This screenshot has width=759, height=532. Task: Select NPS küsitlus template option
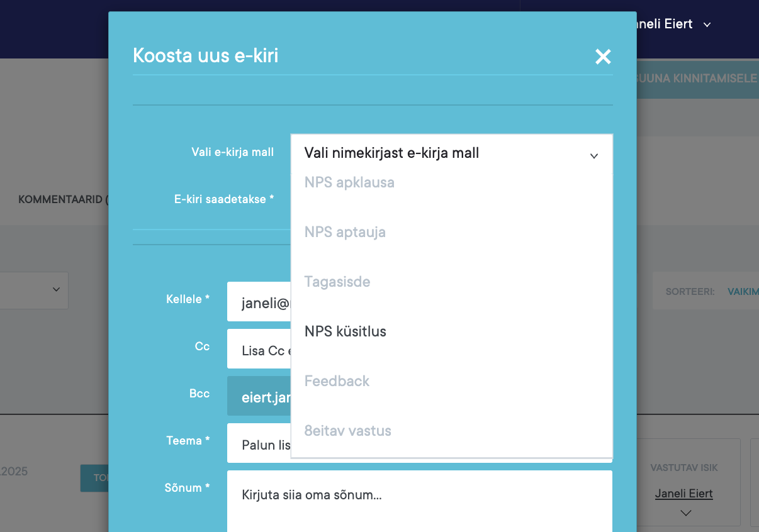346,331
